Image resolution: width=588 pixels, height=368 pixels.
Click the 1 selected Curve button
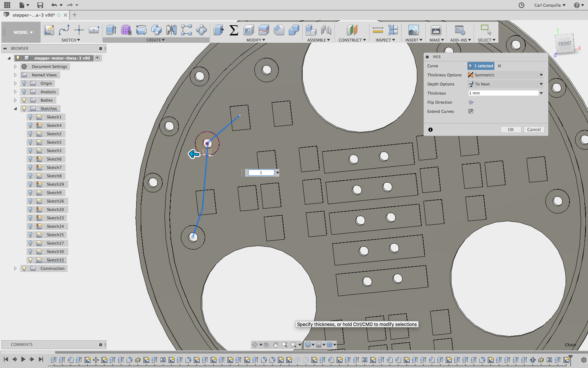481,66
